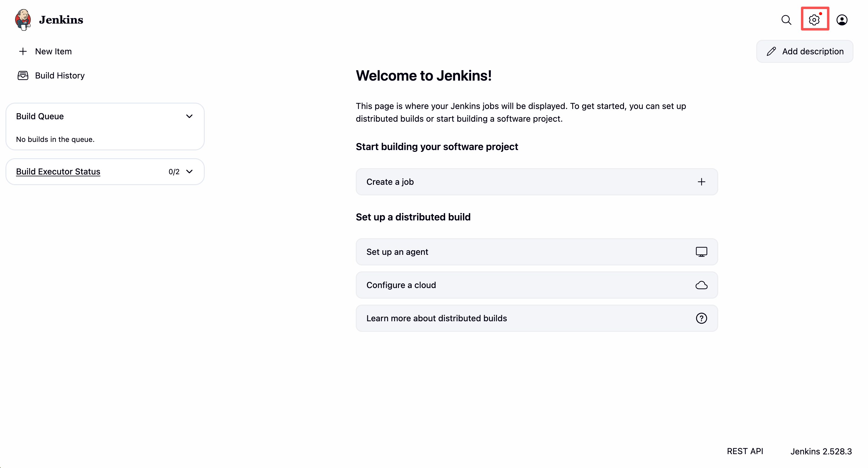Open the Build Executor Status link
Image resolution: width=868 pixels, height=468 pixels.
click(x=58, y=171)
